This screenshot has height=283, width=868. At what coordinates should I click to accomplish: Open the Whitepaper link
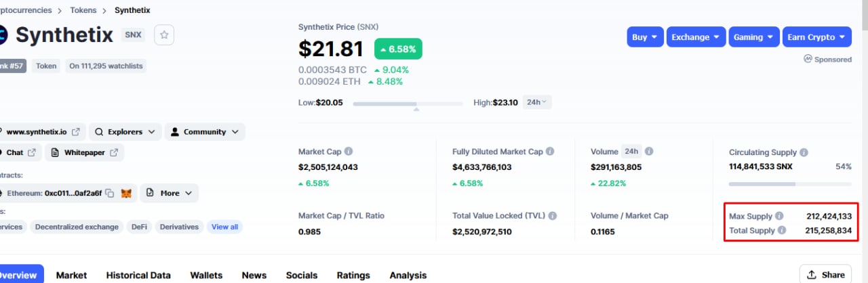(85, 153)
